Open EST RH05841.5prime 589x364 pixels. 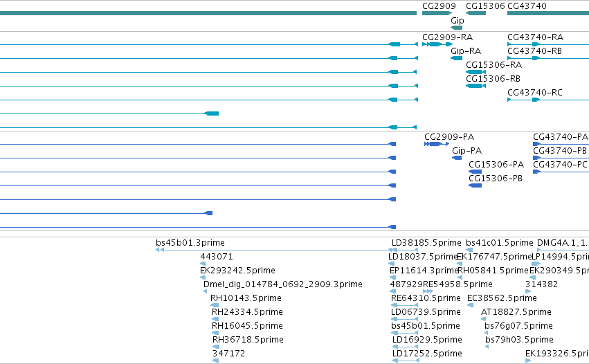(493, 271)
